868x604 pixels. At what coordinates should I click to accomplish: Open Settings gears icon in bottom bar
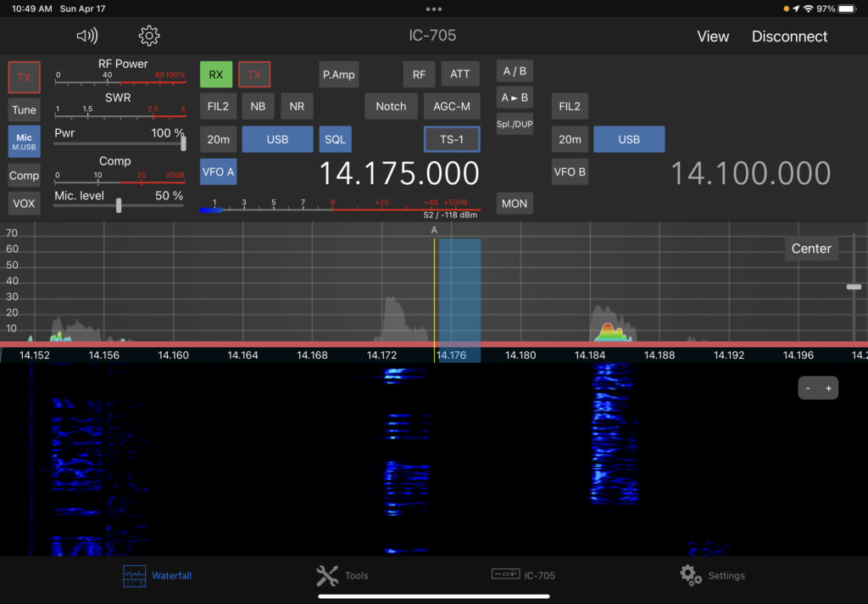tap(691, 575)
